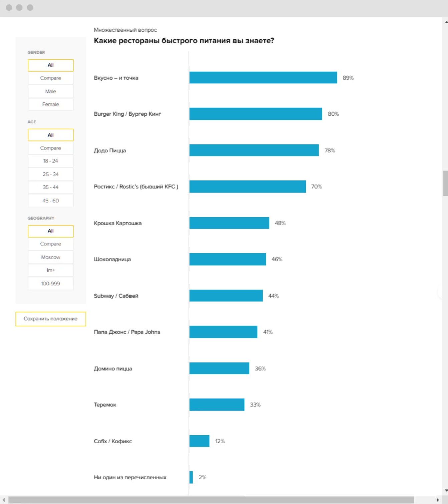Image resolution: width=448 pixels, height=504 pixels.
Task: Click the Burger King 80% bar
Action: click(x=255, y=114)
